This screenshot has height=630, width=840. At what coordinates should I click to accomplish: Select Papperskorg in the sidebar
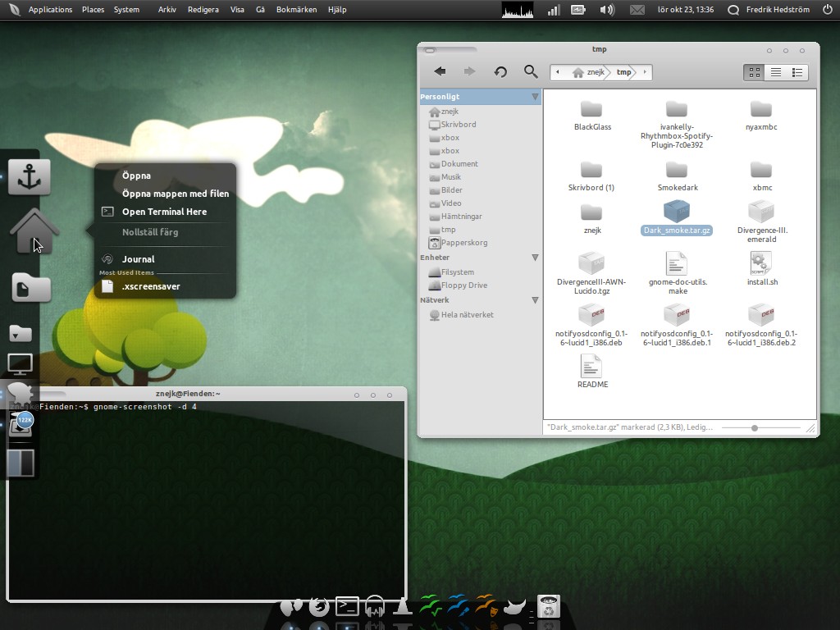click(x=459, y=243)
